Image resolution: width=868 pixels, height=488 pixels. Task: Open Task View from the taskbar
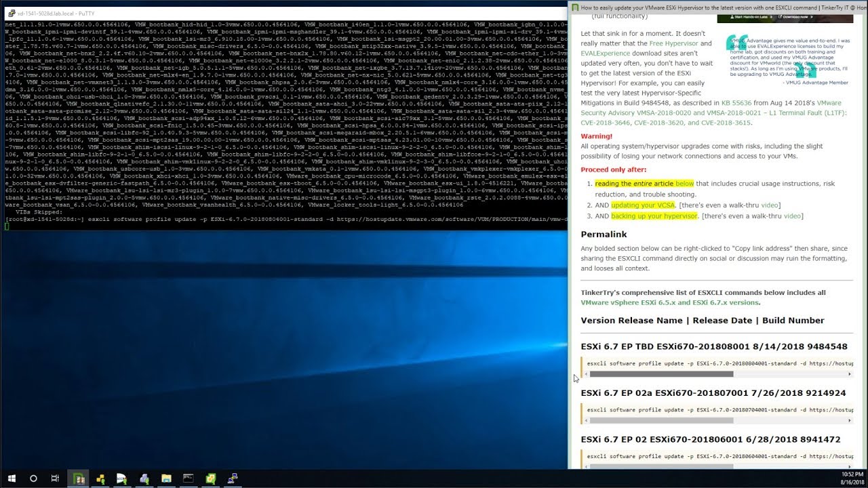coord(55,479)
